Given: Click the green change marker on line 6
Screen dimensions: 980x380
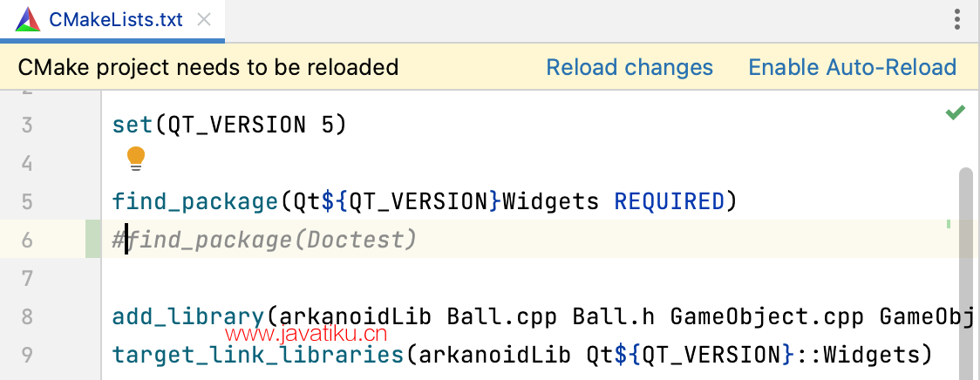Looking at the screenshot, I should 92,239.
